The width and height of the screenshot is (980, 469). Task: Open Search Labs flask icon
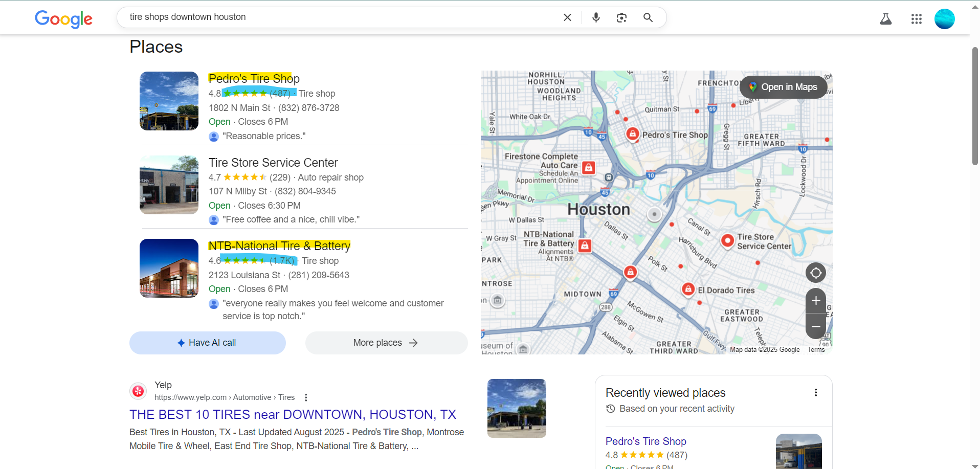tap(886, 19)
